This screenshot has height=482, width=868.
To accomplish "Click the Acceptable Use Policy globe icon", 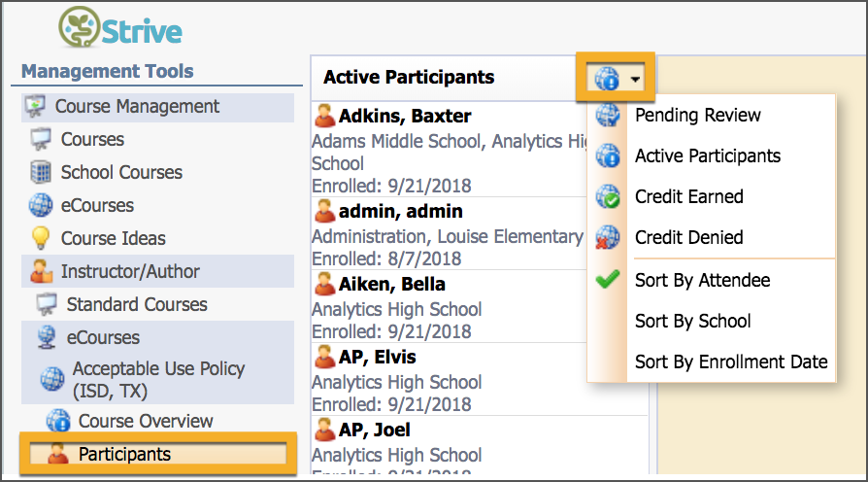I will 52,380.
